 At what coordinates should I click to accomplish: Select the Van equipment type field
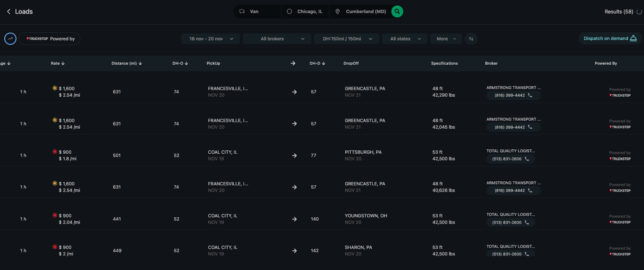[x=257, y=12]
